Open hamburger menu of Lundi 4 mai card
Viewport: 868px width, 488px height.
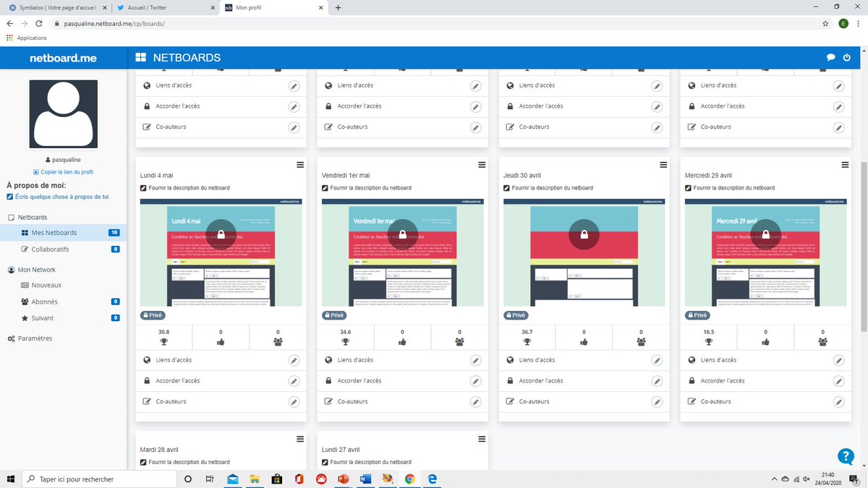(x=300, y=165)
